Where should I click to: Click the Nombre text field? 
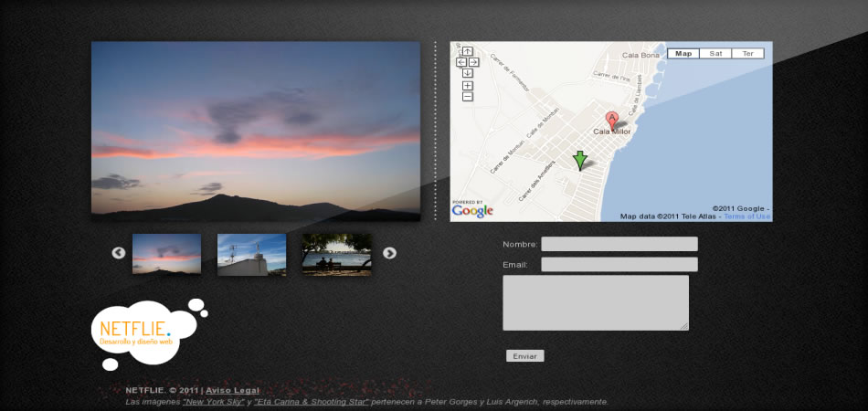tap(619, 244)
